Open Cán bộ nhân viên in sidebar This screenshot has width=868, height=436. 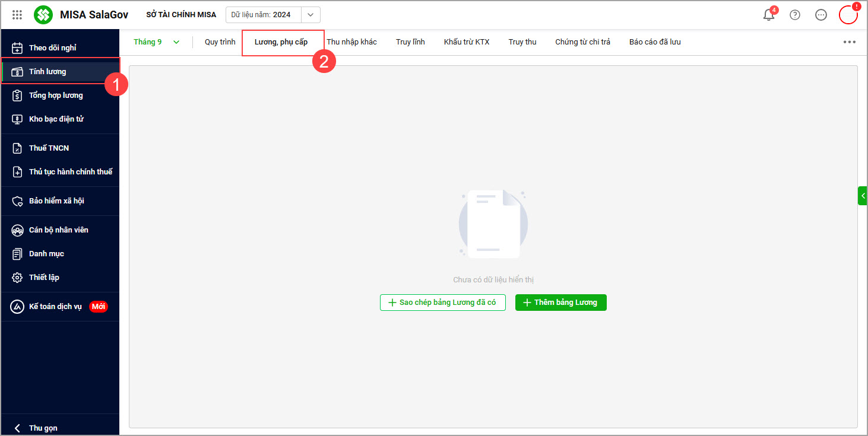pos(59,230)
